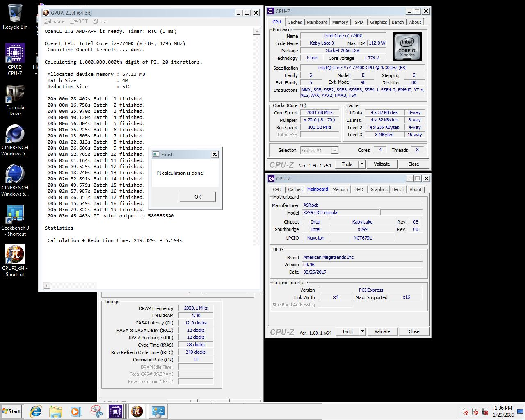Expand Tools dropdown arrow in lower CPU-Z
525x420 pixels.
[362, 331]
